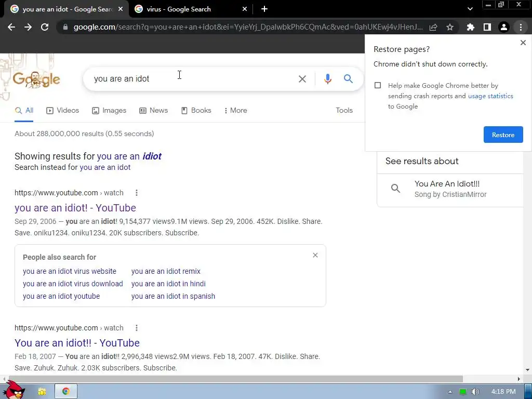532x399 pixels.
Task: Click the Chrome taskbar icon
Action: click(x=66, y=392)
